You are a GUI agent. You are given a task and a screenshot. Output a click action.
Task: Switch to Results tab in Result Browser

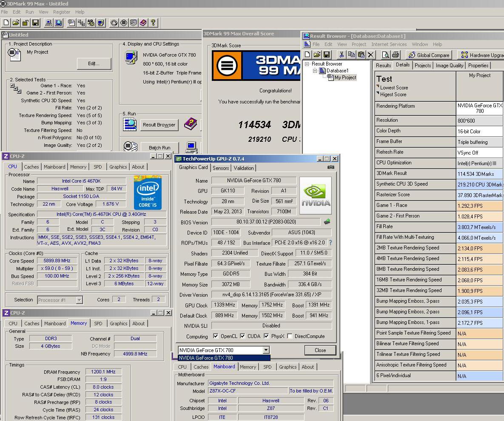383,65
